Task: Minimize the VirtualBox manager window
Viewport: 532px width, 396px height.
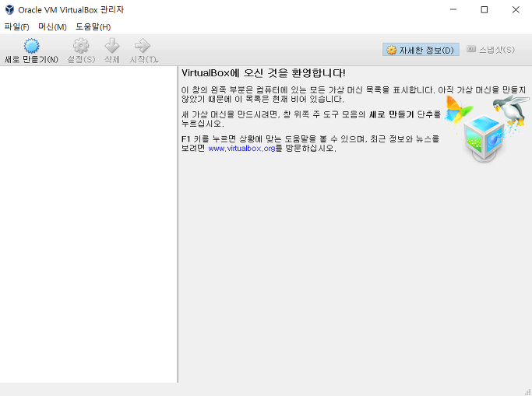Action: point(453,10)
